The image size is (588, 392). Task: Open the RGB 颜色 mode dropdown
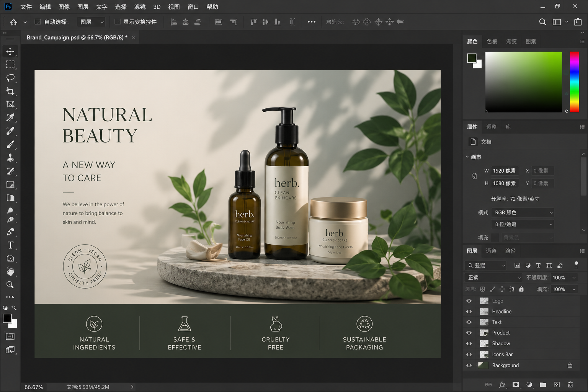coord(523,212)
